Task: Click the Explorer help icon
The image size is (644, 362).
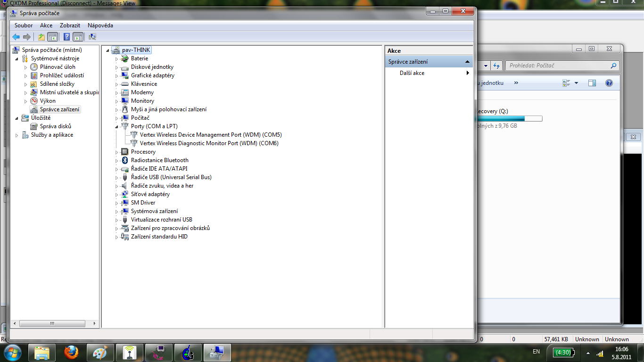Action: pyautogui.click(x=609, y=83)
